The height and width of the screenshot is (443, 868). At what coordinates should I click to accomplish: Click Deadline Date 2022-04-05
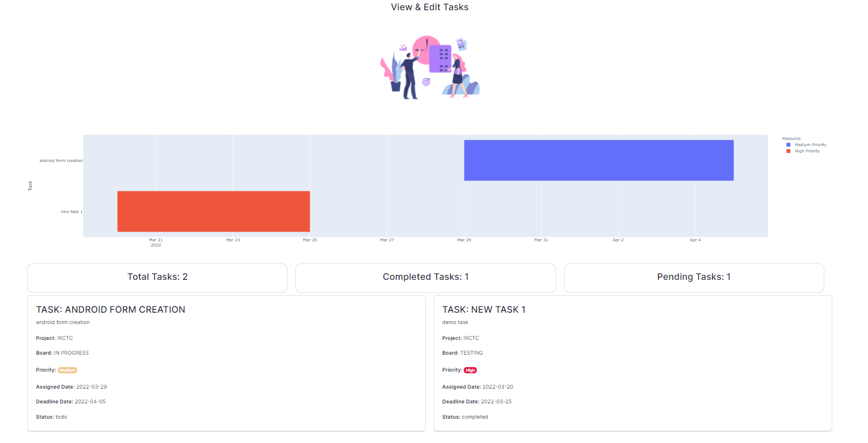coord(71,402)
